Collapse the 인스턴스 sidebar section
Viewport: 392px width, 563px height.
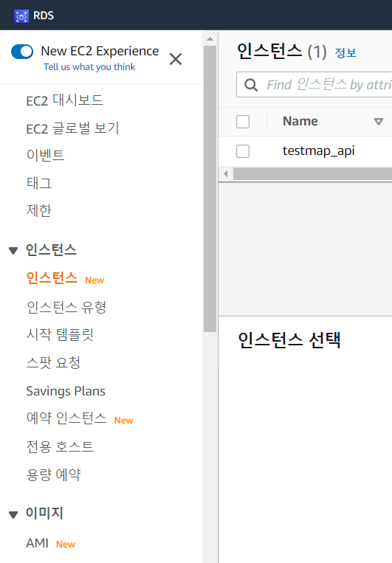click(x=13, y=250)
